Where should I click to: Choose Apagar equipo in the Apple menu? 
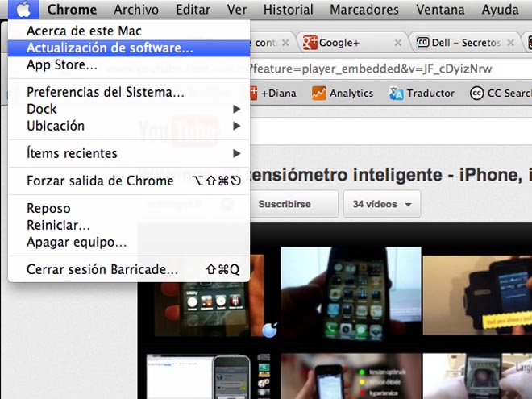pyautogui.click(x=77, y=242)
